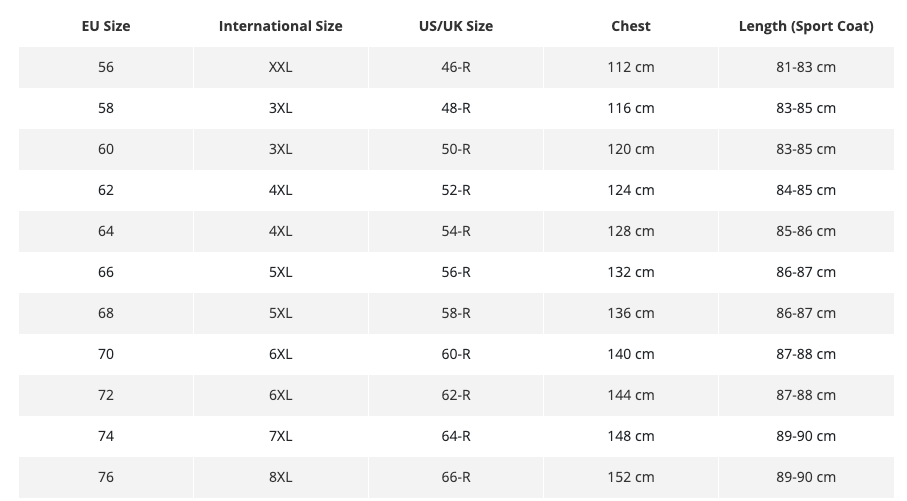
Task: Select the 7XL international size cell
Action: coord(280,436)
